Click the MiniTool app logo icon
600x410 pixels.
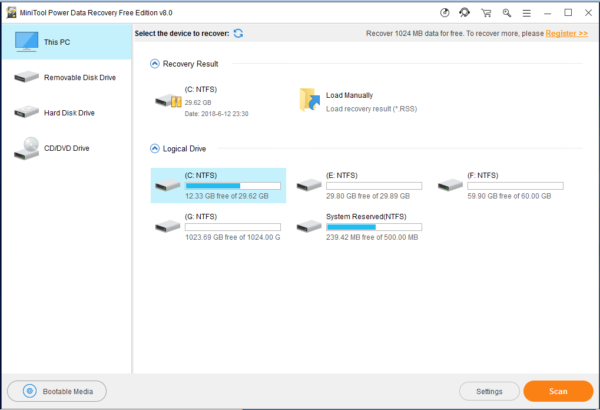(11, 13)
